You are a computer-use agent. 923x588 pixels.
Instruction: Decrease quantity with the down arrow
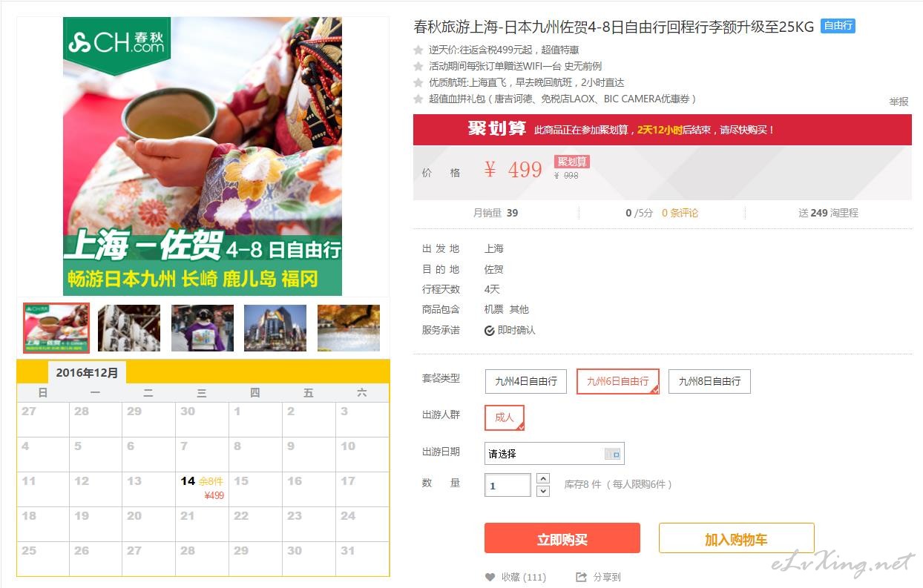tap(542, 491)
